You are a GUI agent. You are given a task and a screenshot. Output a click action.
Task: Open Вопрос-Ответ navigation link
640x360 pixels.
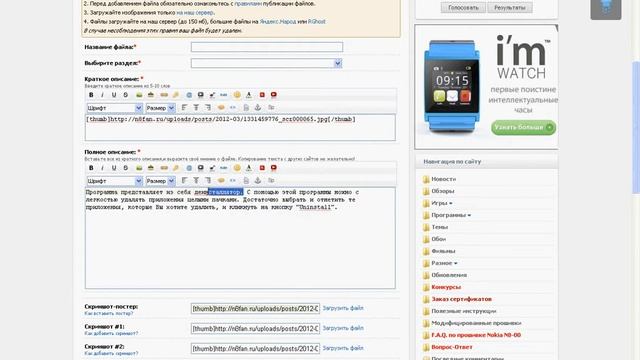pos(452,347)
